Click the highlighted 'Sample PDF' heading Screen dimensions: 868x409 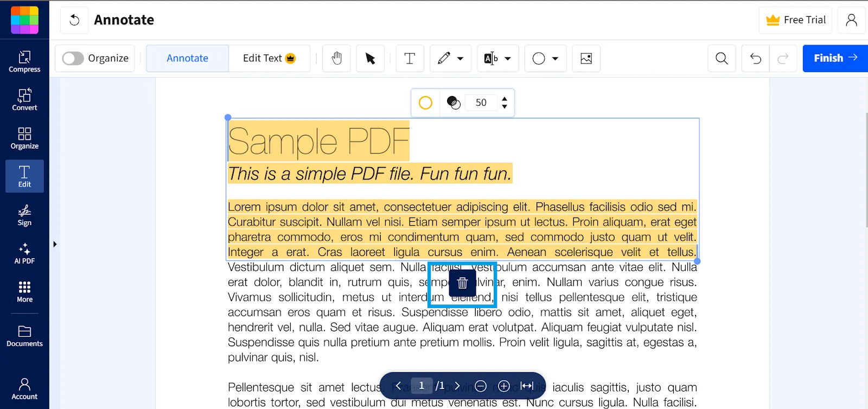point(318,141)
